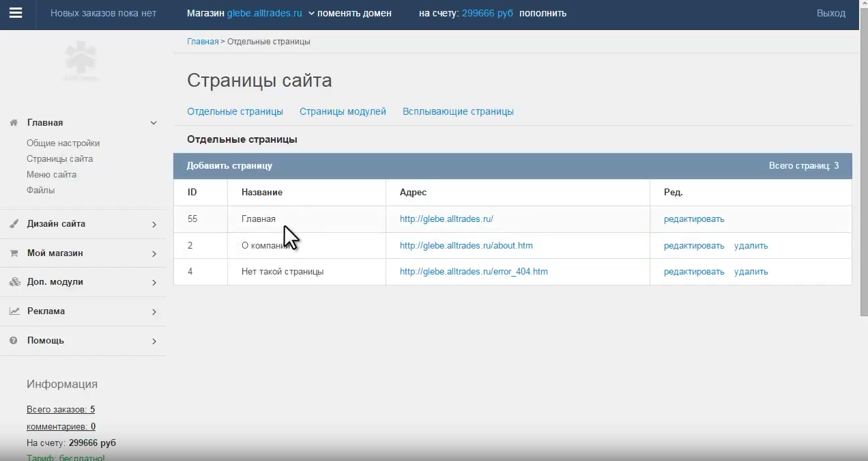Open the поменять домен dropdown
868x461 pixels.
[349, 13]
